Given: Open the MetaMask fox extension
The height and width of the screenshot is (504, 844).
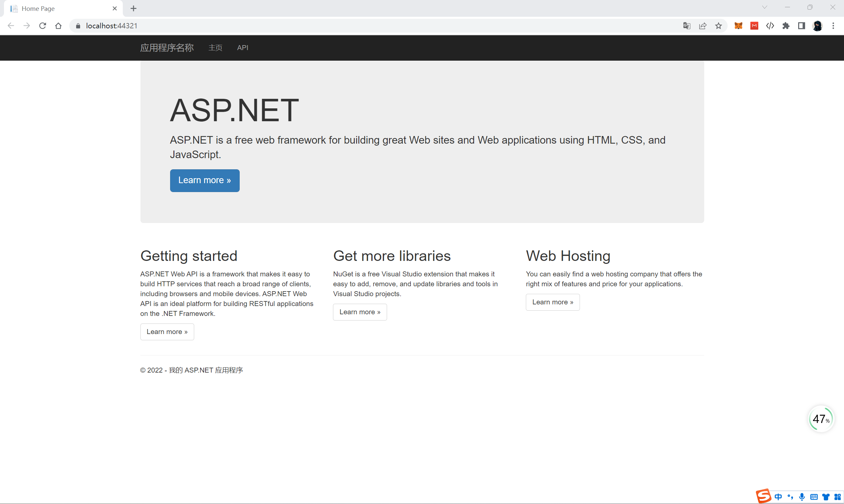Looking at the screenshot, I should coord(738,26).
